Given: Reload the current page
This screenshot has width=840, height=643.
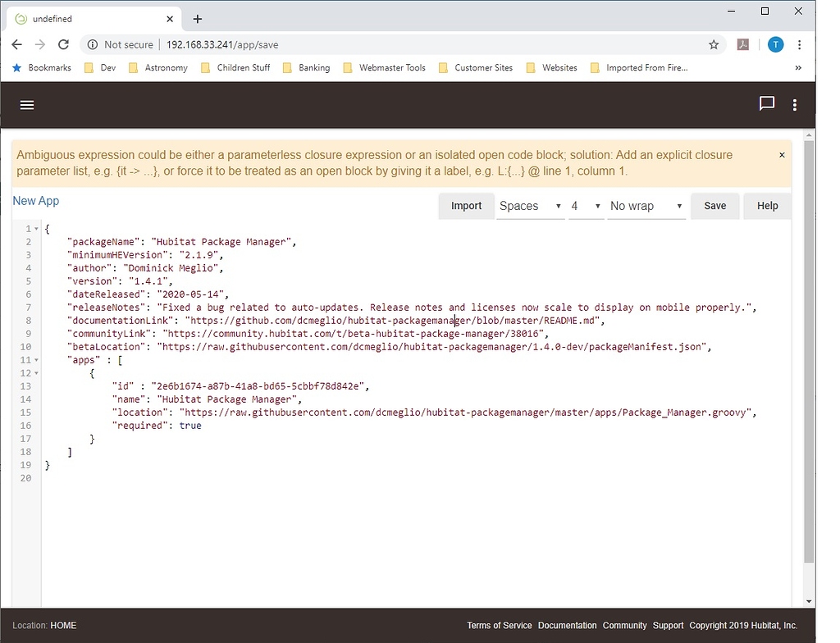Looking at the screenshot, I should [63, 44].
